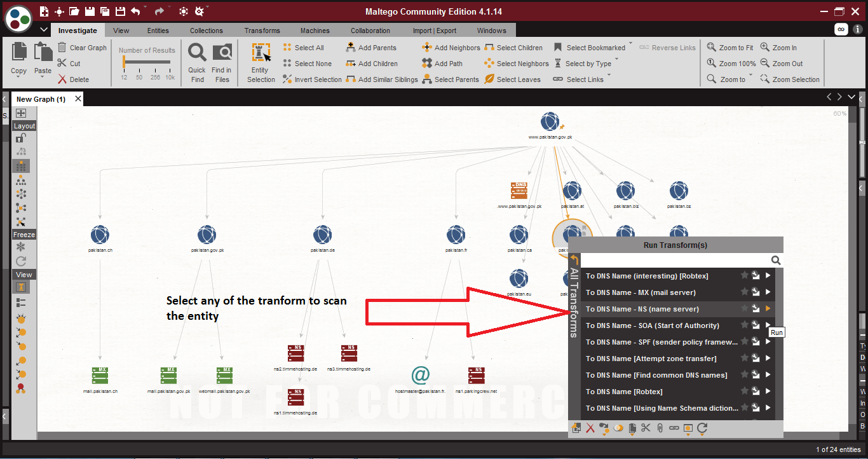Toggle highlighted normal view icon in View section
Viewport: 868px width, 459px height.
coord(21,287)
